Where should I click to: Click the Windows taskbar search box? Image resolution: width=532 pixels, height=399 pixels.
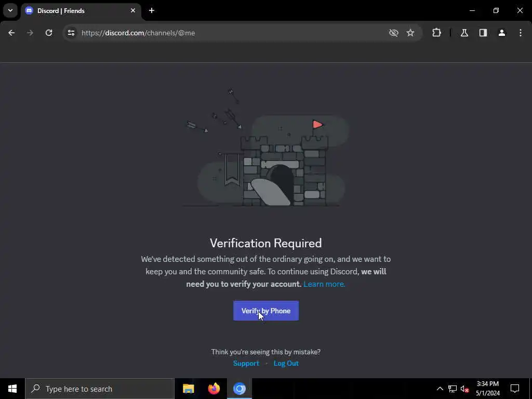100,389
